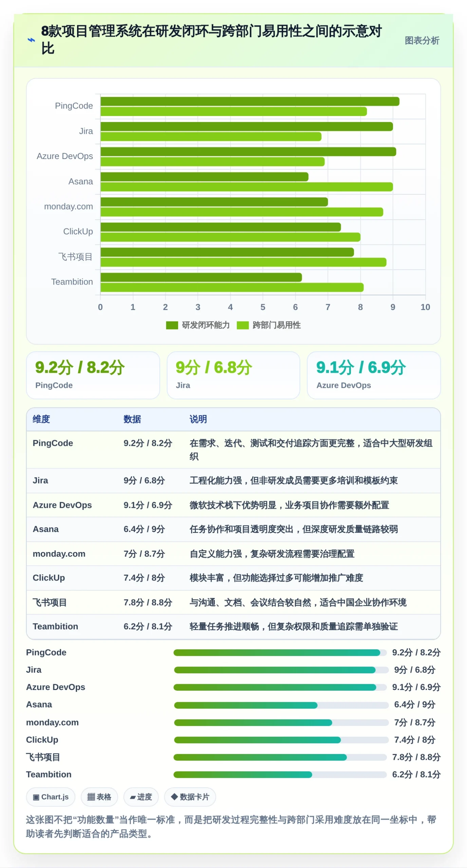This screenshot has width=467, height=868.
Task: Click the 维度 table column header
Action: (x=41, y=419)
